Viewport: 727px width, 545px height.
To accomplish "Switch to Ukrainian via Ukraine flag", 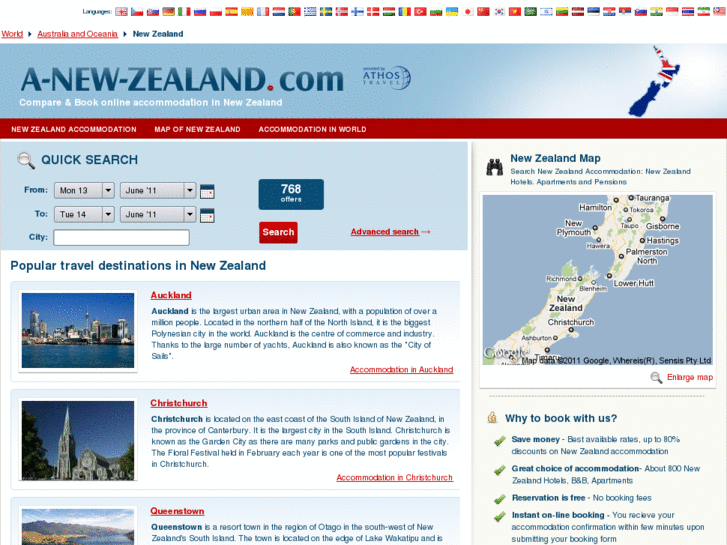I will 452,12.
